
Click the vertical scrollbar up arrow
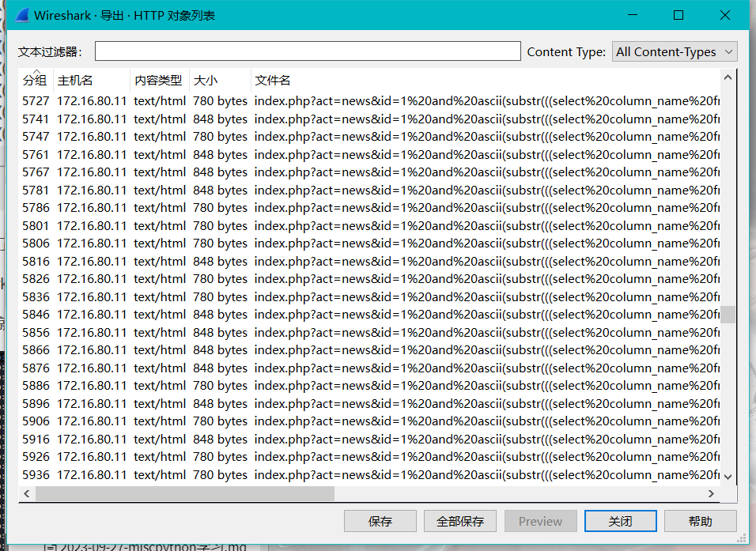coord(728,77)
